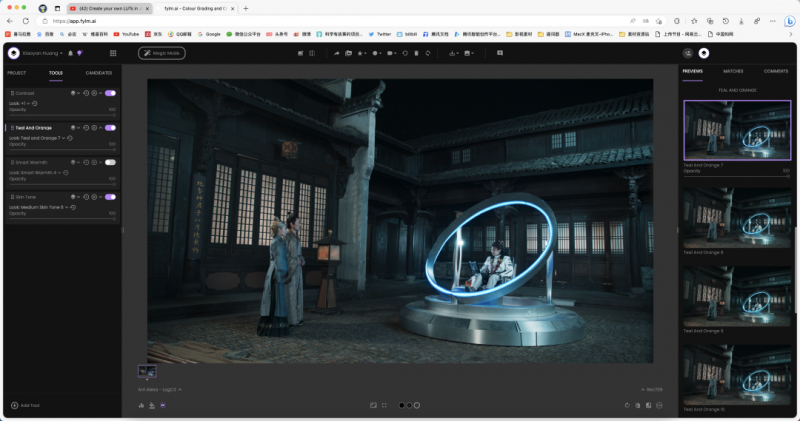Open the apps grid icon

pos(113,53)
